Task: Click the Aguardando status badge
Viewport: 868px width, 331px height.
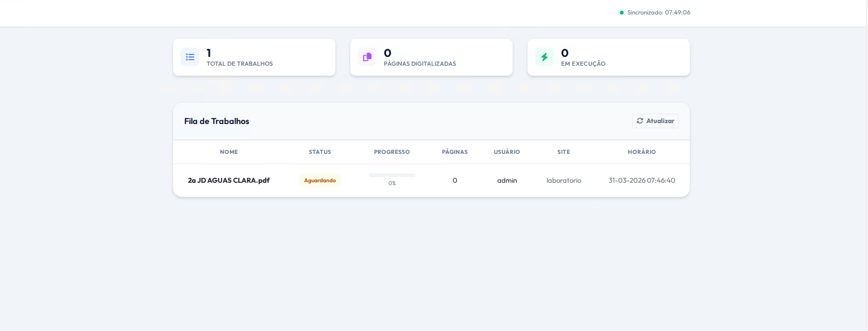Action: click(x=320, y=180)
